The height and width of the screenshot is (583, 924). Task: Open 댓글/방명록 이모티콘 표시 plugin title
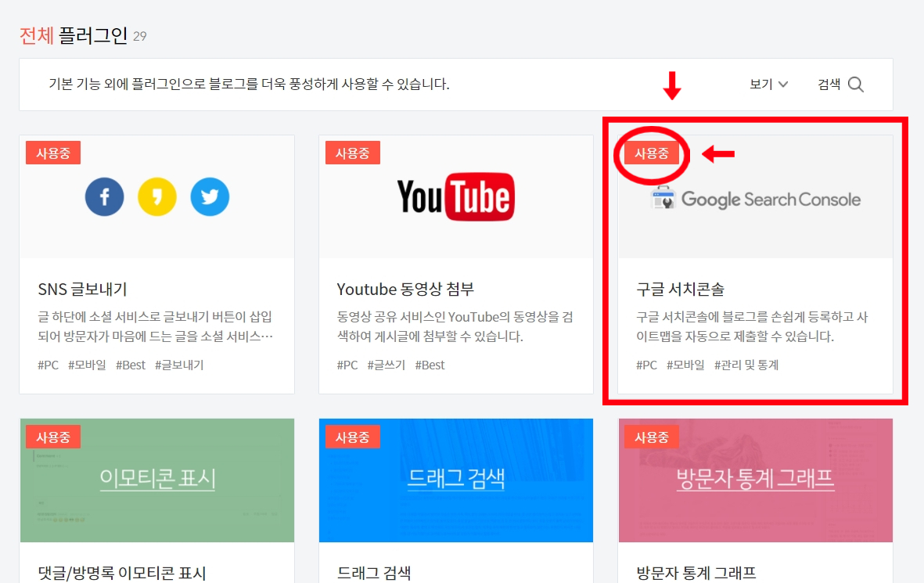[122, 573]
